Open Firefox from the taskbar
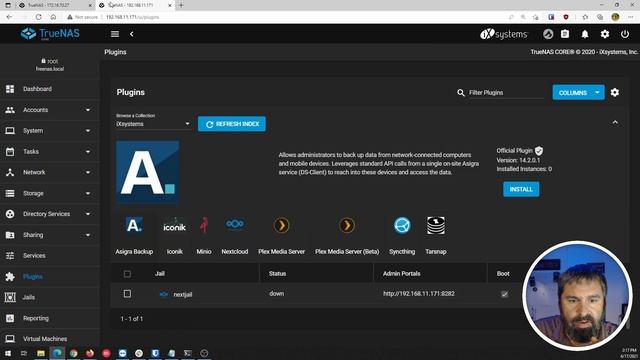Screen dimensions: 640x360 [x=90, y=353]
